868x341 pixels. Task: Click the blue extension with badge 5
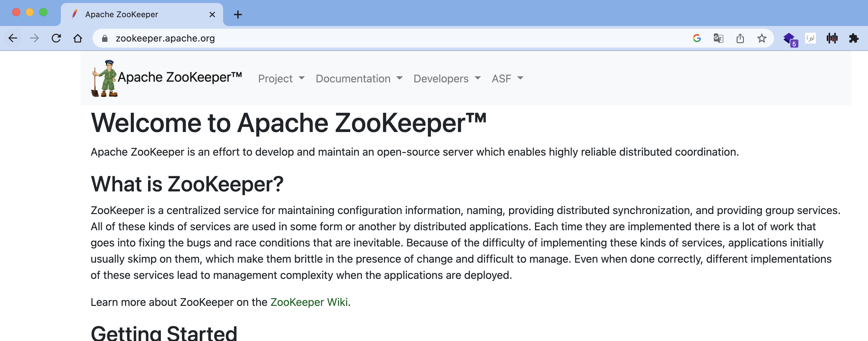coord(790,38)
